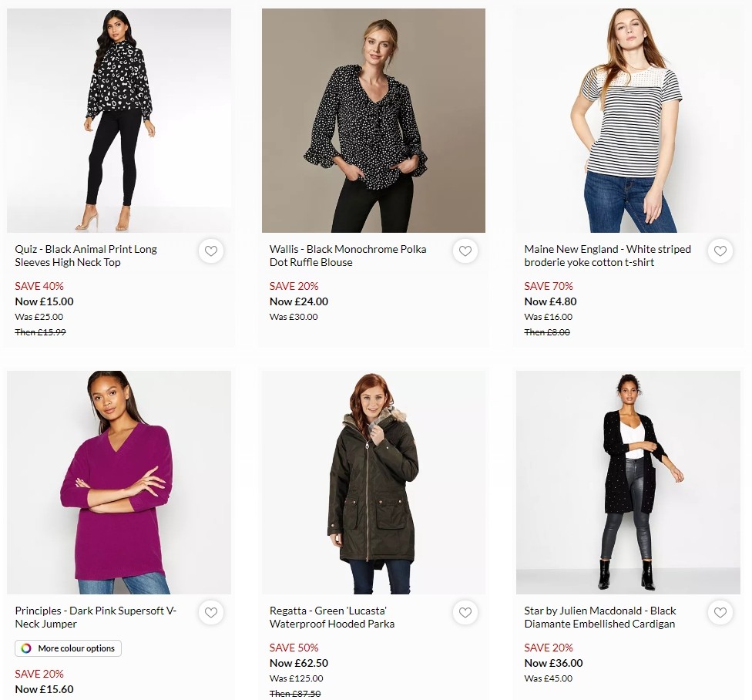This screenshot has width=752, height=700.
Task: Click the black cardigan model image
Action: click(628, 482)
